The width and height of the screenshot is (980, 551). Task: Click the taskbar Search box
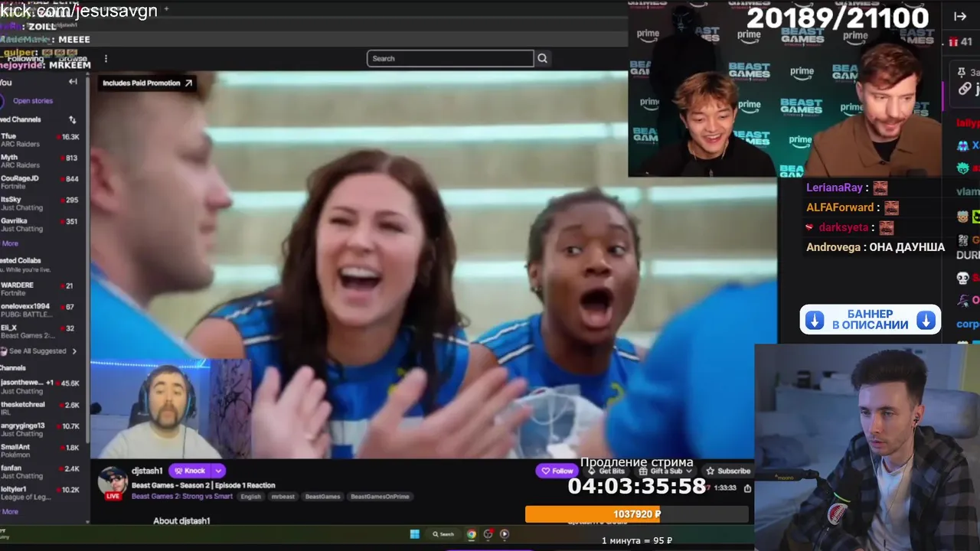coord(443,534)
